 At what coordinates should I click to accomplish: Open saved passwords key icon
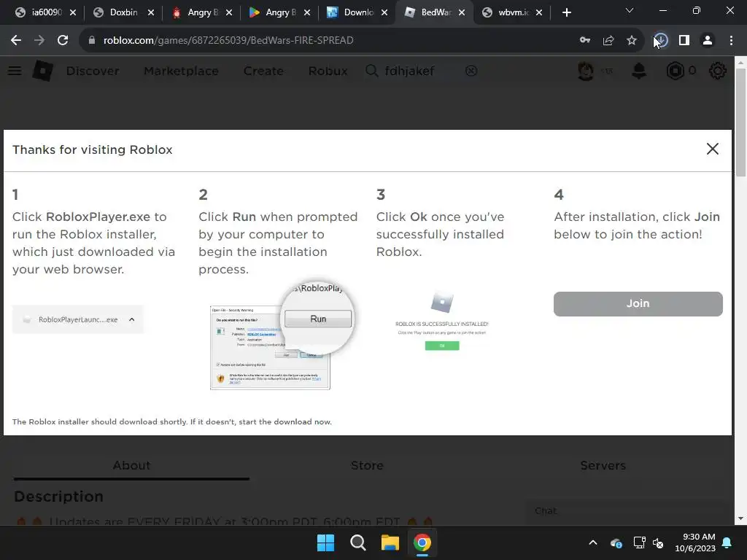585,41
